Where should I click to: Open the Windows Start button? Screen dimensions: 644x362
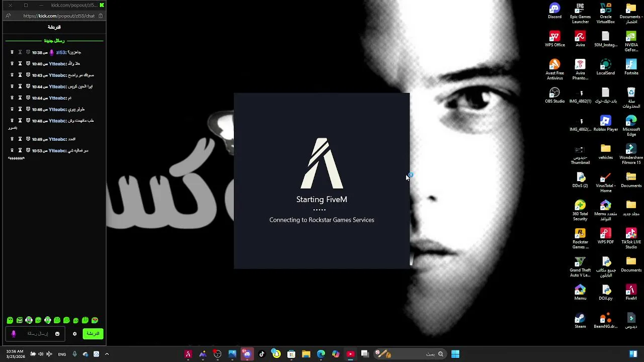tap(455, 354)
